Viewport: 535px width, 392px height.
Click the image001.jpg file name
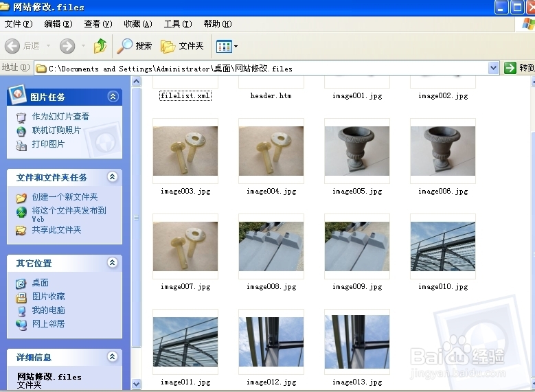[357, 95]
